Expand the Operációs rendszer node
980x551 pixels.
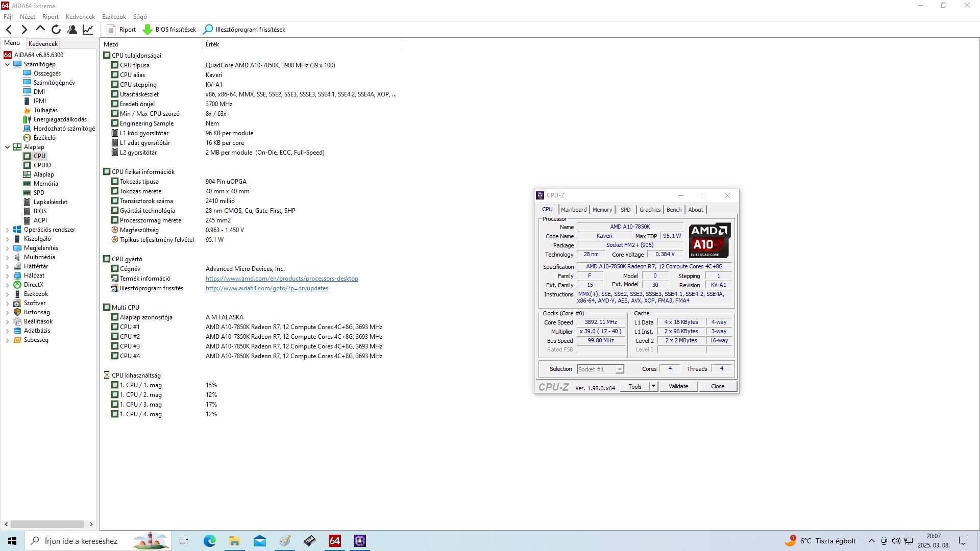point(7,230)
